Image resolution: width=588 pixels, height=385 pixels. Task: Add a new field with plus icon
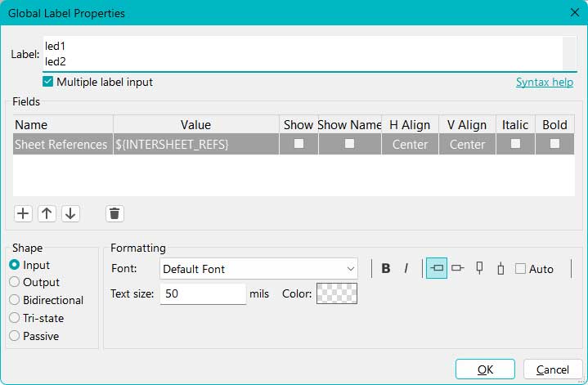point(23,213)
